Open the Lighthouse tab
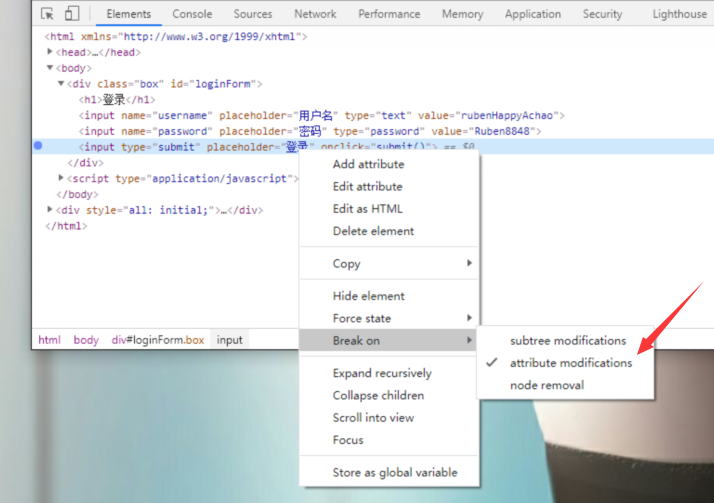 (x=679, y=14)
